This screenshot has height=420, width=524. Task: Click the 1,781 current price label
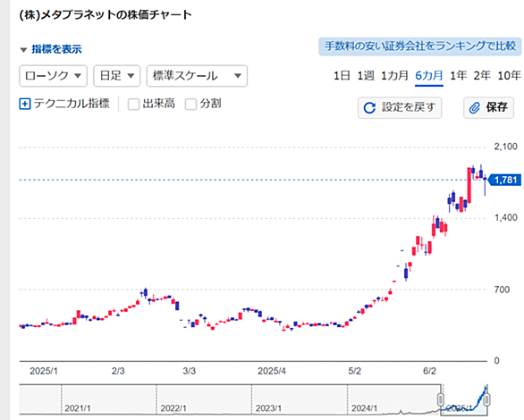coord(505,181)
